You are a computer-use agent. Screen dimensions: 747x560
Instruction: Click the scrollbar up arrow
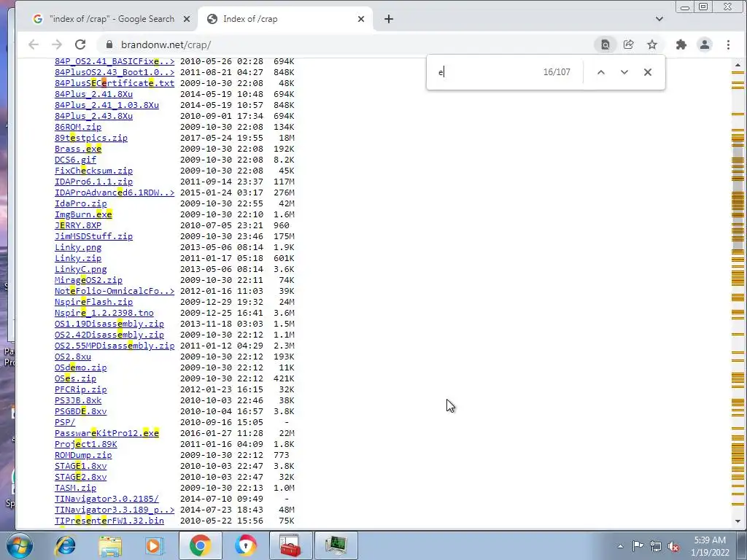pos(738,65)
